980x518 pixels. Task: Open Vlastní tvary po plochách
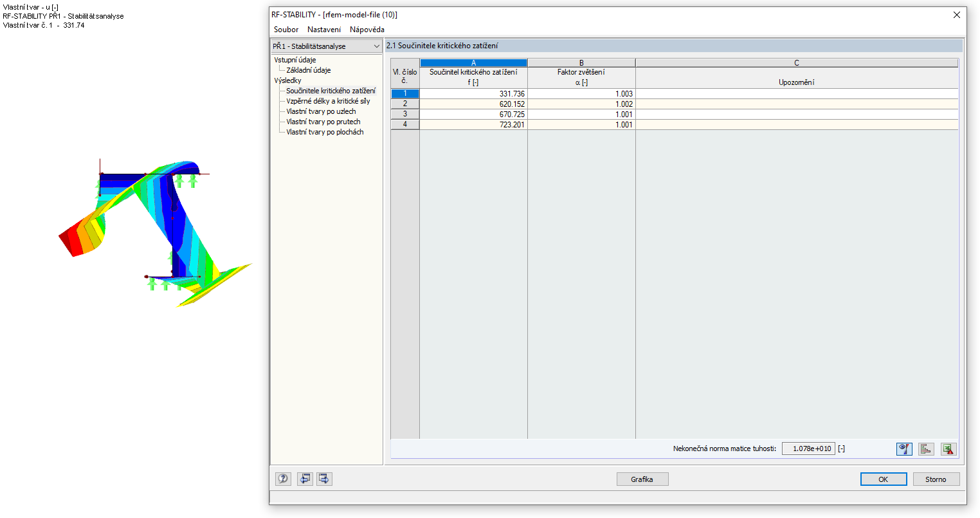coord(325,132)
